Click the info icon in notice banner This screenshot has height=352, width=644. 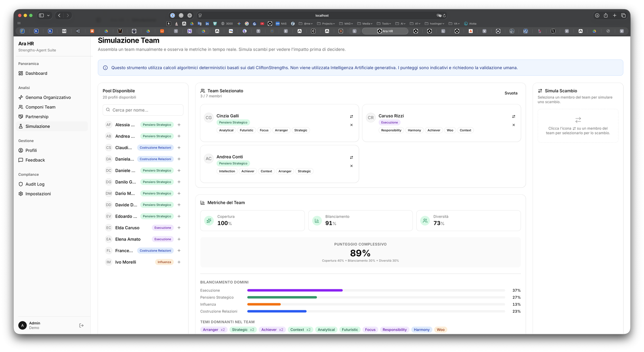105,68
